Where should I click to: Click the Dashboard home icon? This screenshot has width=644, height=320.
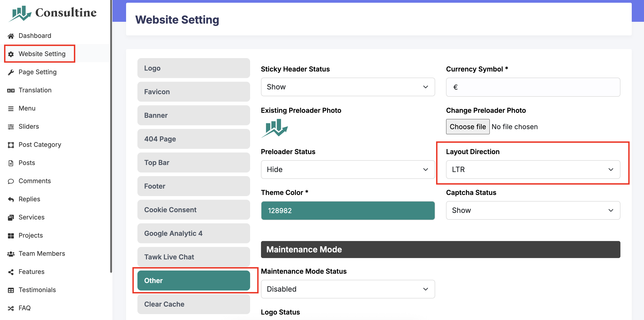pos(11,36)
